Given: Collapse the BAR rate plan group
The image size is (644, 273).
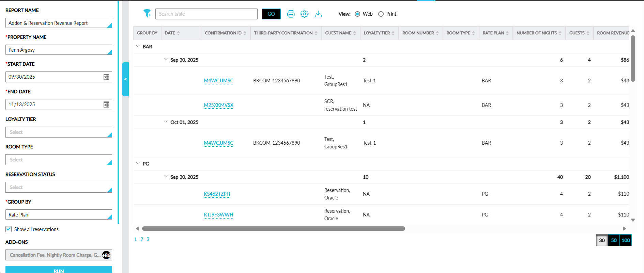Looking at the screenshot, I should pyautogui.click(x=138, y=46).
